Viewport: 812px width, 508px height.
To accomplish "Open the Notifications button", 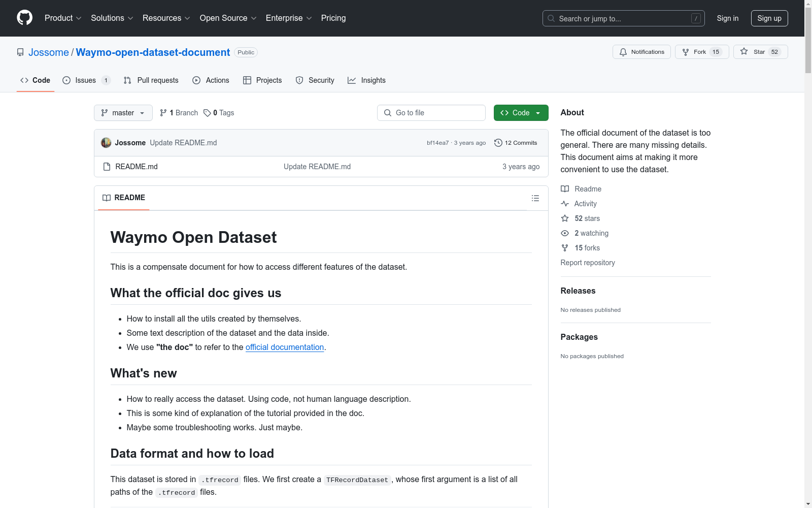I will (642, 52).
